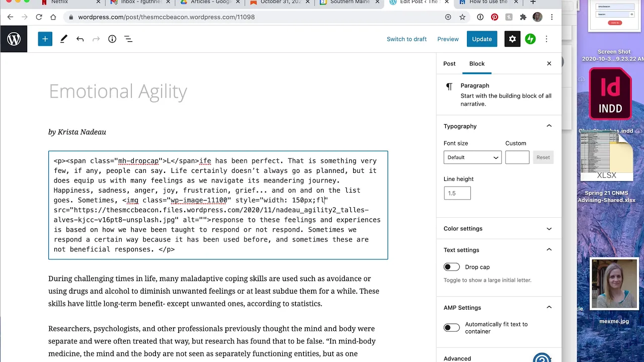Open the Chrome extensions puzzle icon
Screen dimensions: 644x362
click(x=523, y=17)
